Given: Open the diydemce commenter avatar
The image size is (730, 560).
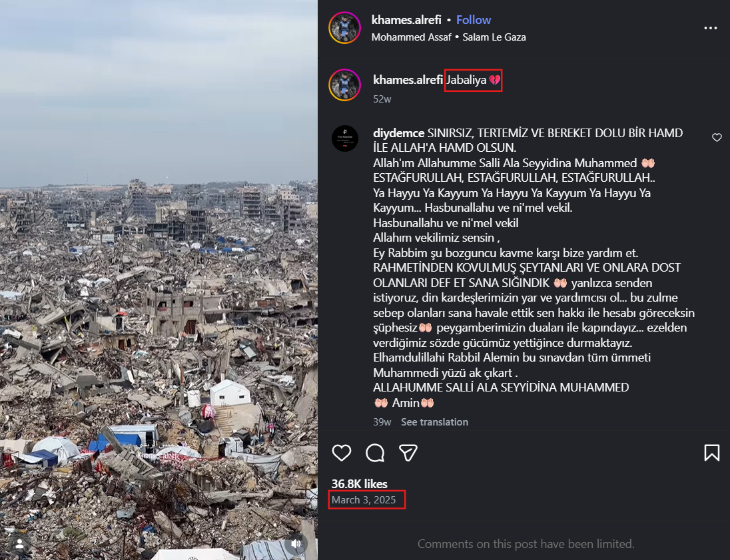Looking at the screenshot, I should (344, 138).
